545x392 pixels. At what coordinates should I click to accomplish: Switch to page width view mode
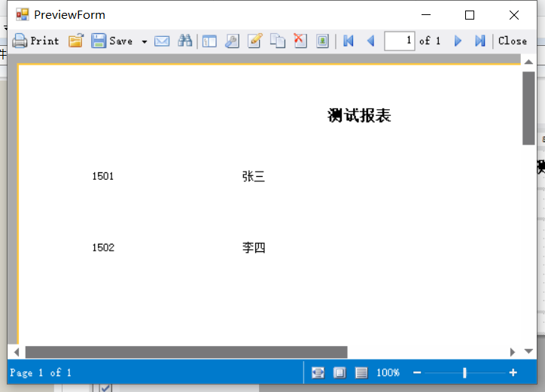[x=318, y=372]
